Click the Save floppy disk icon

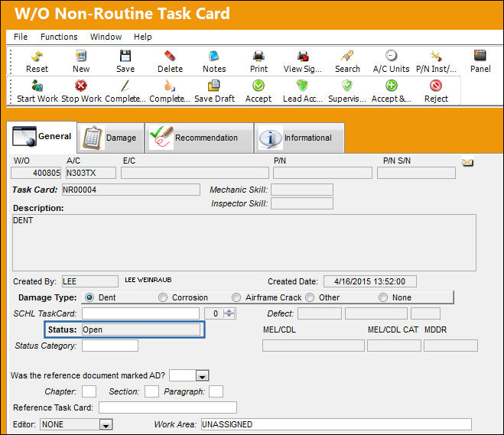[x=125, y=56]
